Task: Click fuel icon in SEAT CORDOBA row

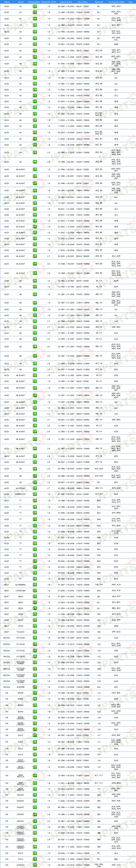Action: [35, 590]
